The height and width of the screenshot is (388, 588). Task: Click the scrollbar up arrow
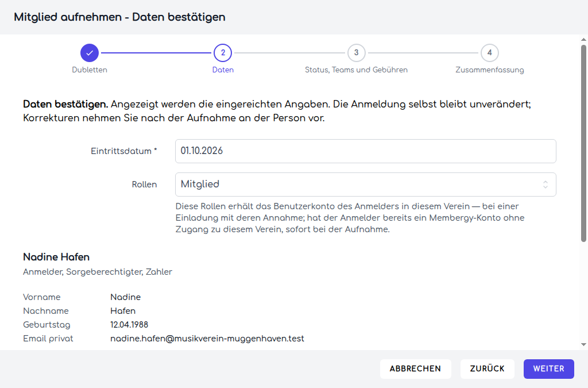[583, 40]
